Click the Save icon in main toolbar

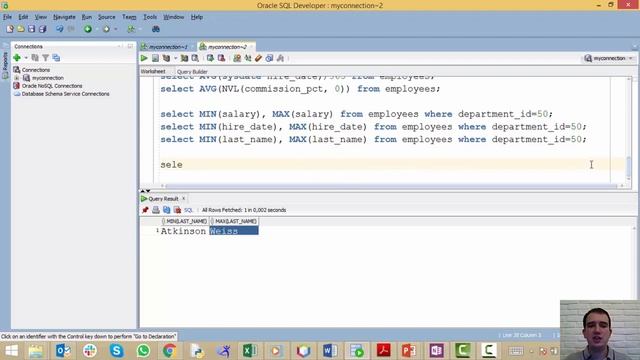click(31, 29)
